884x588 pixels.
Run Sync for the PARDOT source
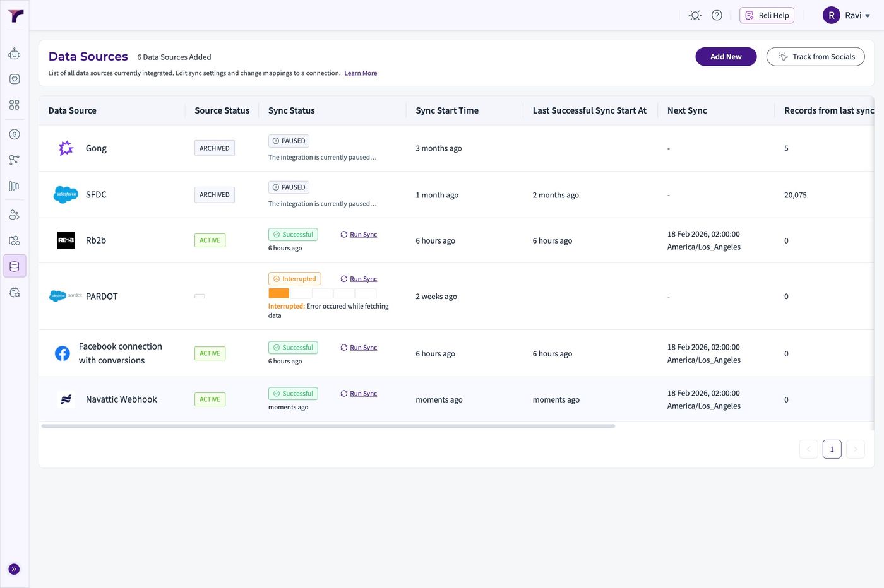[359, 279]
